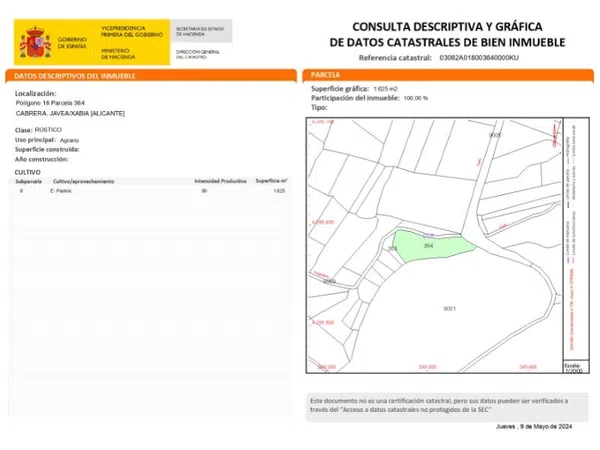Click parcel 9001 on the cadastral map

click(x=449, y=308)
